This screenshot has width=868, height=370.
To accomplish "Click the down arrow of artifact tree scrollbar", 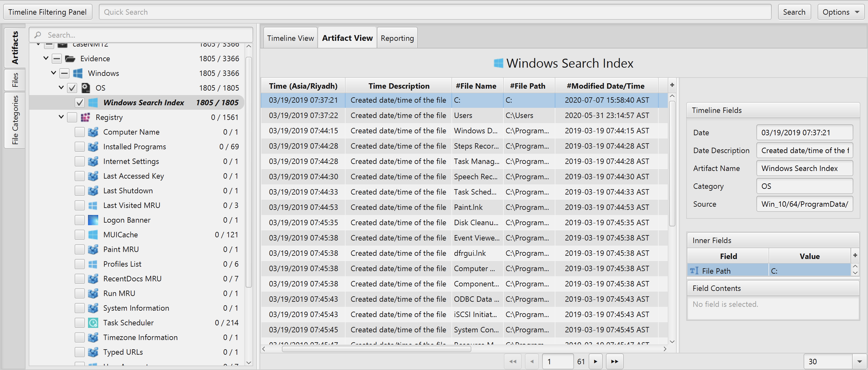I will coord(249,363).
